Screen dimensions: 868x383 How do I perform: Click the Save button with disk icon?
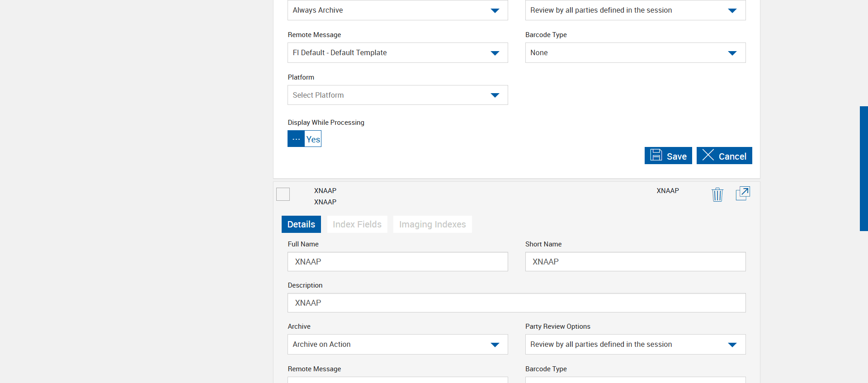[668, 156]
